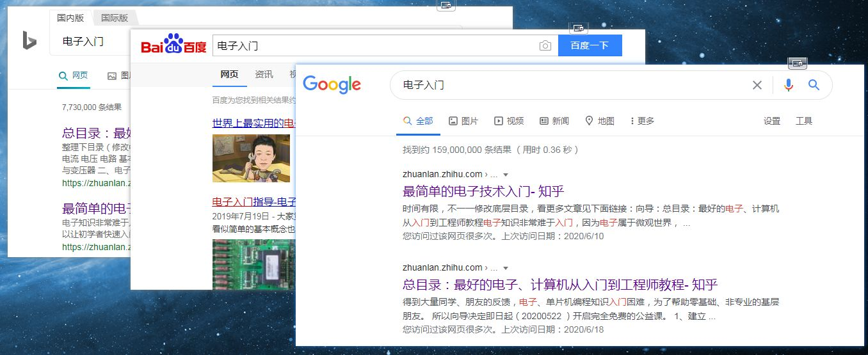The width and height of the screenshot is (868, 355).
Task: Select Bing 网页 results tab
Action: (x=74, y=75)
